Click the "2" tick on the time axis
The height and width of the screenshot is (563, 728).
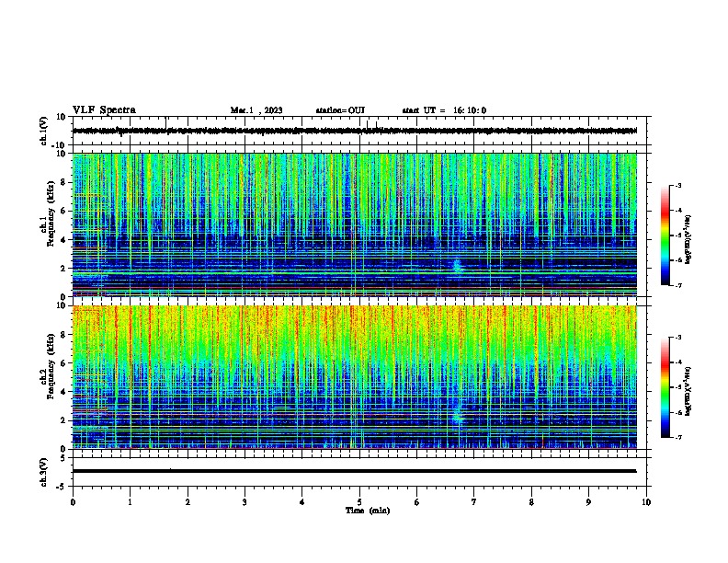[188, 502]
